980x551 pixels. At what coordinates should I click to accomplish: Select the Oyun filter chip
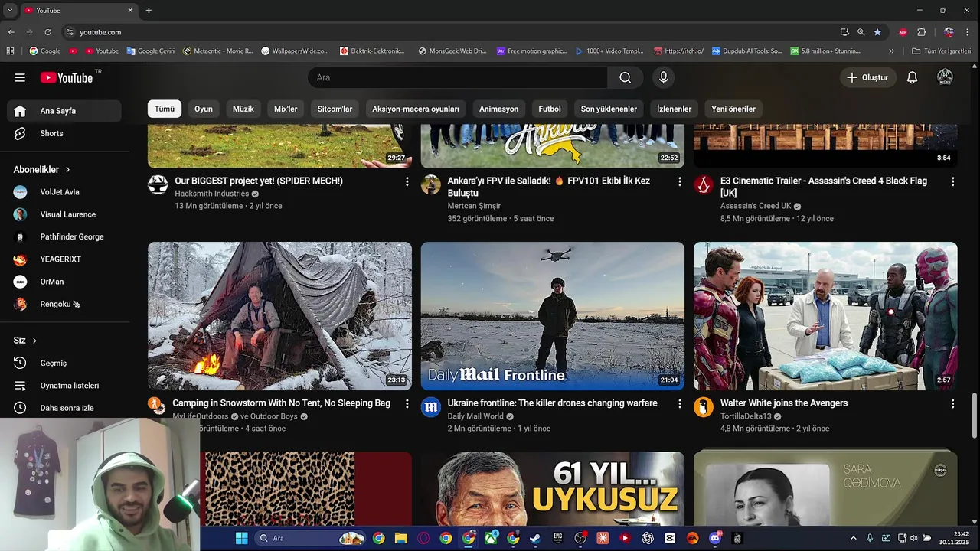[204, 109]
